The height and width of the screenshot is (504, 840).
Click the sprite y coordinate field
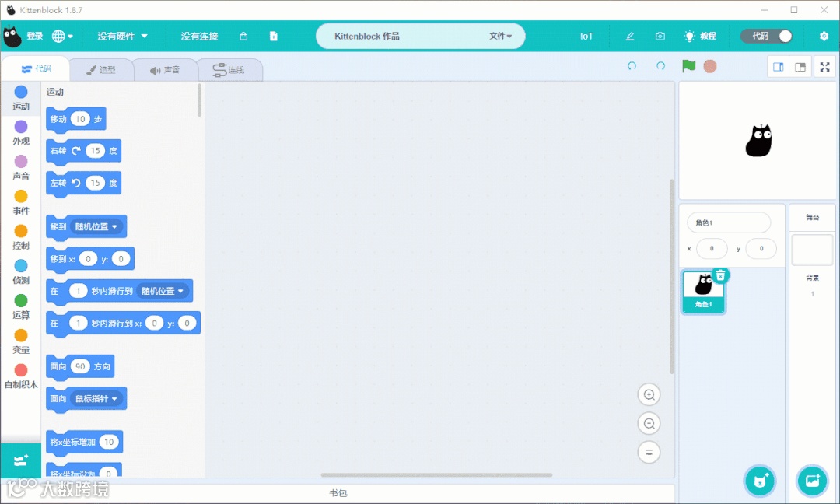(761, 249)
